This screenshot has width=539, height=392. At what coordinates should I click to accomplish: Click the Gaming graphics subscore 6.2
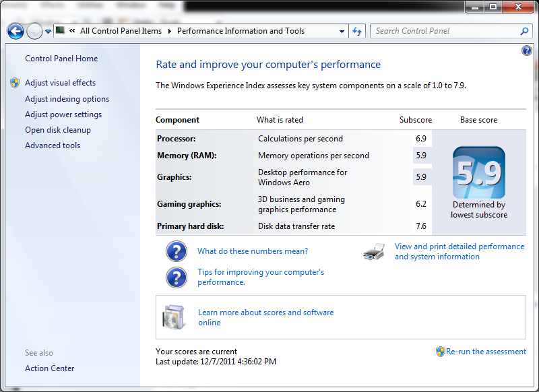pos(421,204)
